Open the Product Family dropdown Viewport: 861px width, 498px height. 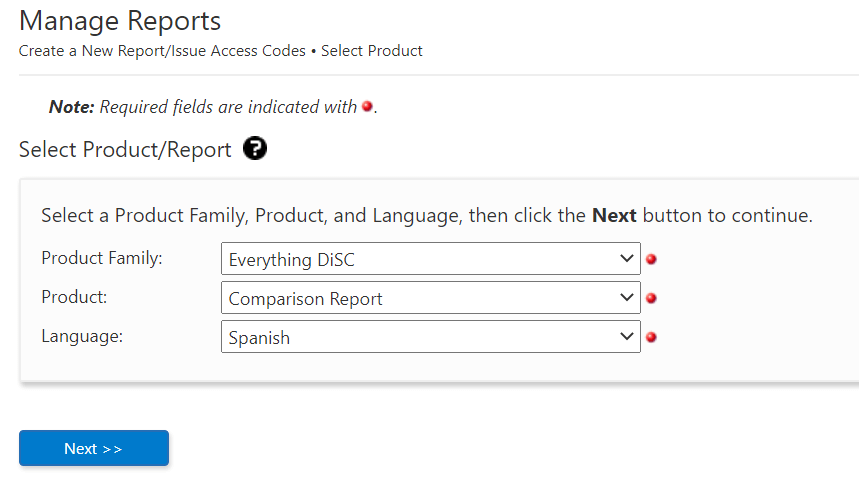[430, 259]
